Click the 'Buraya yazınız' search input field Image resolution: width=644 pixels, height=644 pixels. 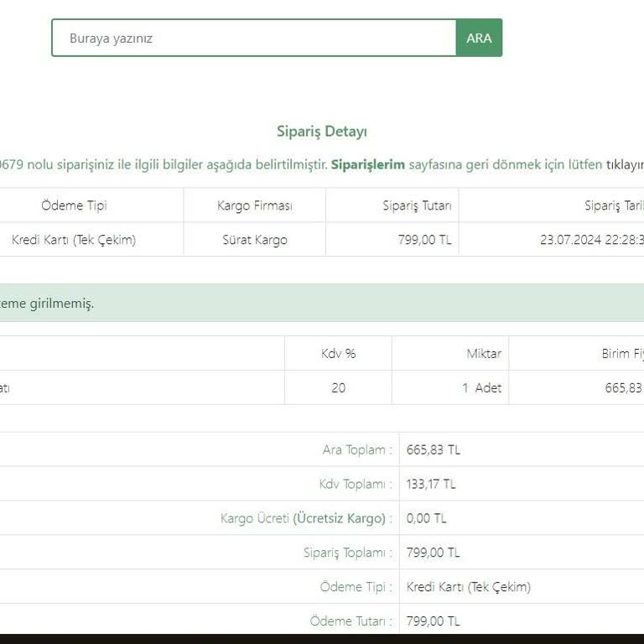point(254,38)
